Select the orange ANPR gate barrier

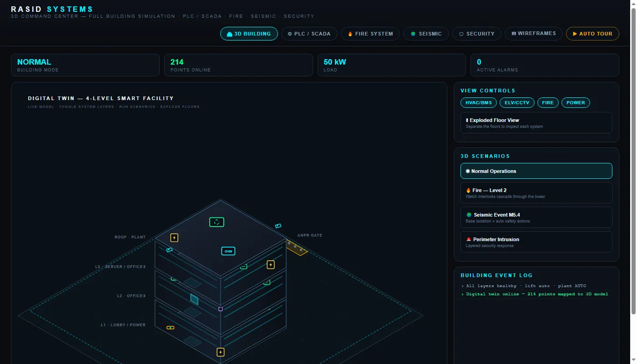[x=297, y=248]
